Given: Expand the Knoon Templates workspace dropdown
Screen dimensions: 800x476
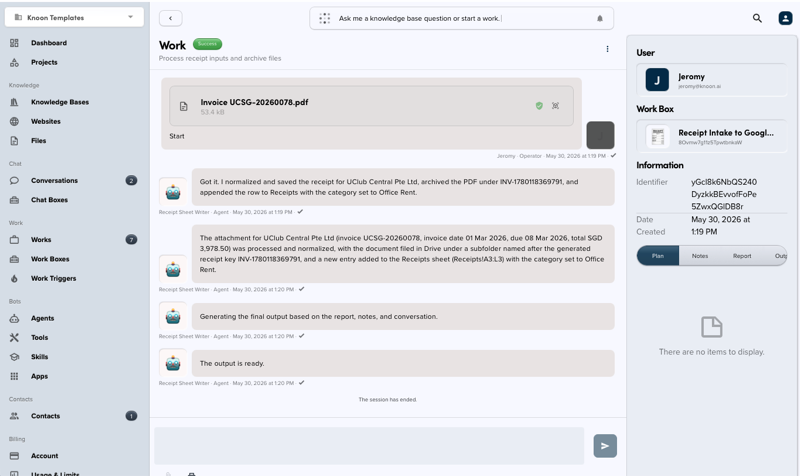Looking at the screenshot, I should click(x=74, y=17).
